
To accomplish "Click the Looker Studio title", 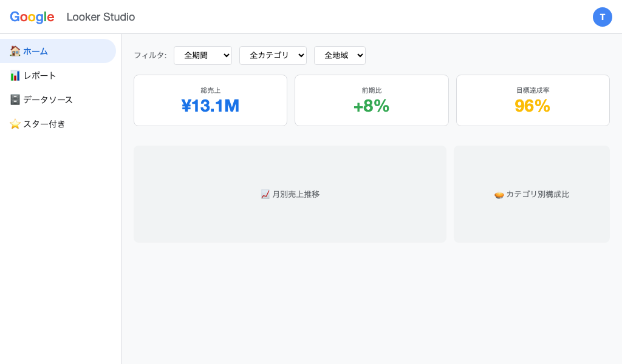I will tap(101, 17).
